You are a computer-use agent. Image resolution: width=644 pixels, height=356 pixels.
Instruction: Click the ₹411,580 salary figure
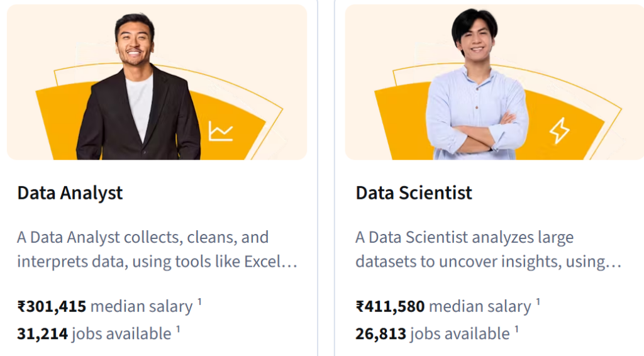[390, 306]
